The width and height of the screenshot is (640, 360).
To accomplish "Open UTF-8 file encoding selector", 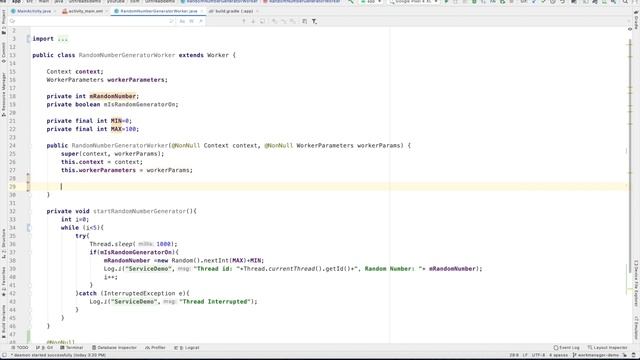I will pyautogui.click(x=538, y=356).
